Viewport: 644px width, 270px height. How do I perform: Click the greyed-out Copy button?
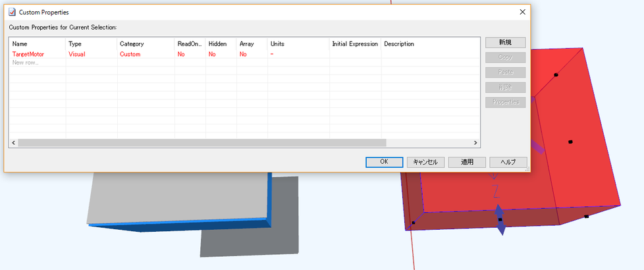click(505, 57)
